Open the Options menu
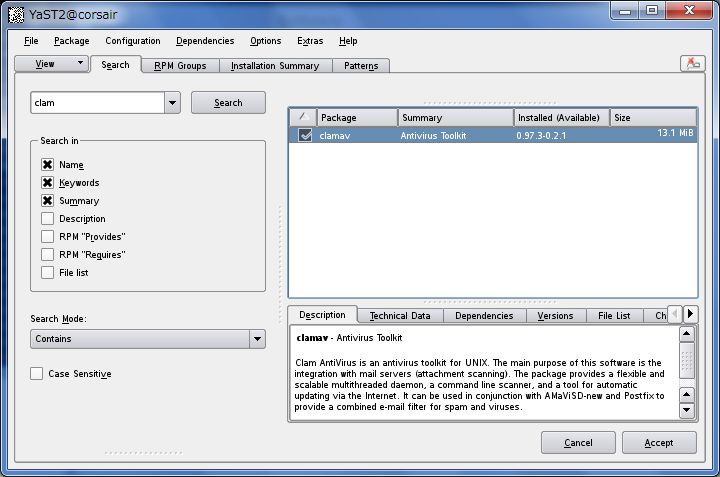Screen dimensions: 720x477 click(x=265, y=41)
